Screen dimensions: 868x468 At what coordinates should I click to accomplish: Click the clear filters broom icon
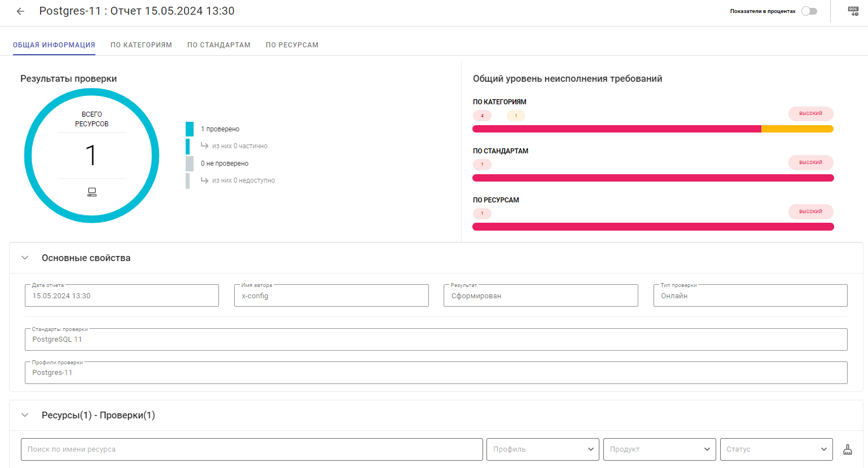pos(848,449)
